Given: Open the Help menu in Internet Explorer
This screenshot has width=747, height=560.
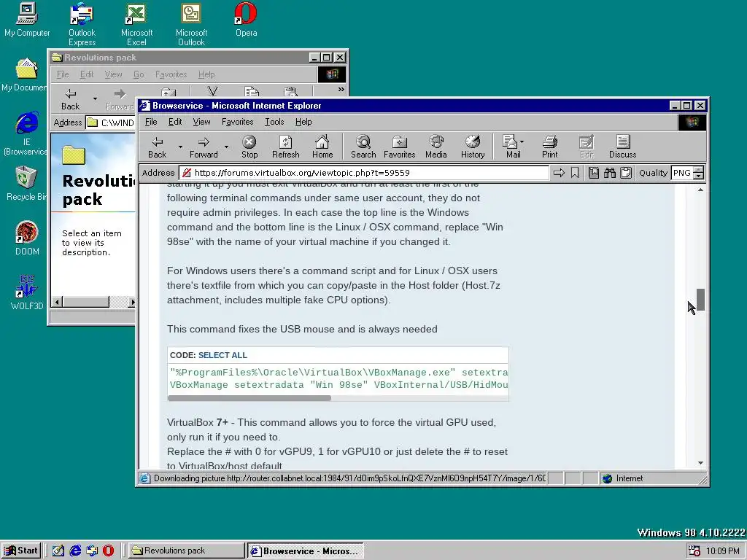Looking at the screenshot, I should 303,122.
